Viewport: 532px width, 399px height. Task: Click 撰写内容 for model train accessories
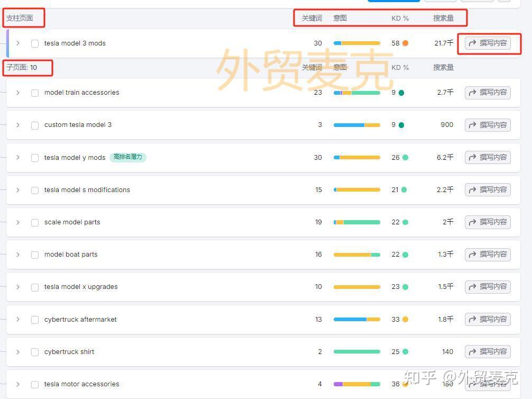(x=488, y=93)
